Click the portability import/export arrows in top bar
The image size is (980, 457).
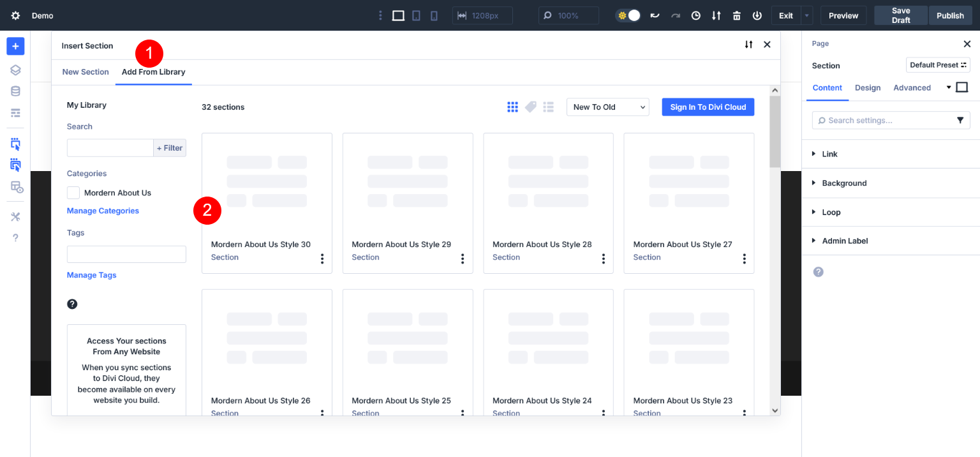pos(716,15)
